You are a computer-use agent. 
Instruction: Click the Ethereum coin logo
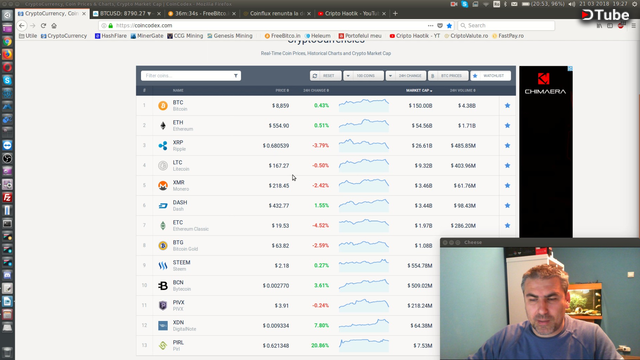click(x=163, y=126)
